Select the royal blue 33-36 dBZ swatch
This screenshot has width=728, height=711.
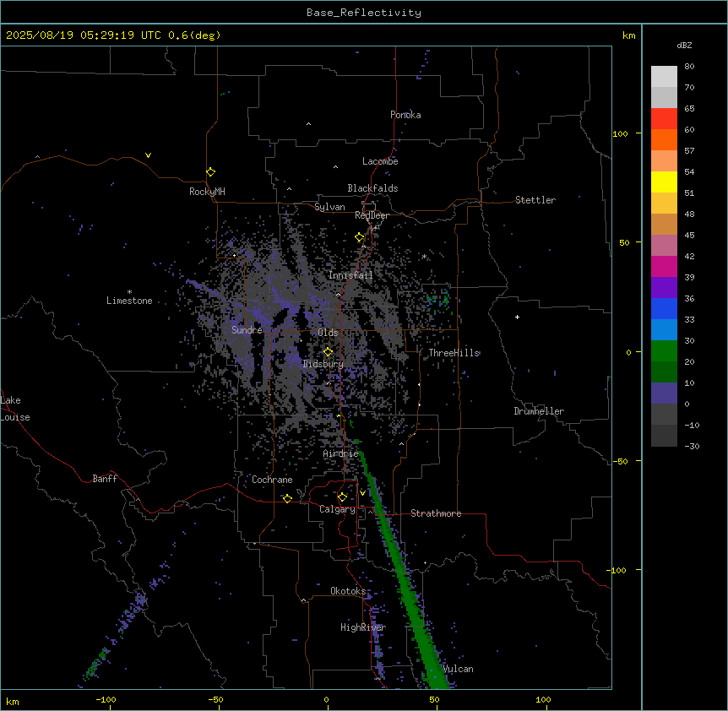664,308
